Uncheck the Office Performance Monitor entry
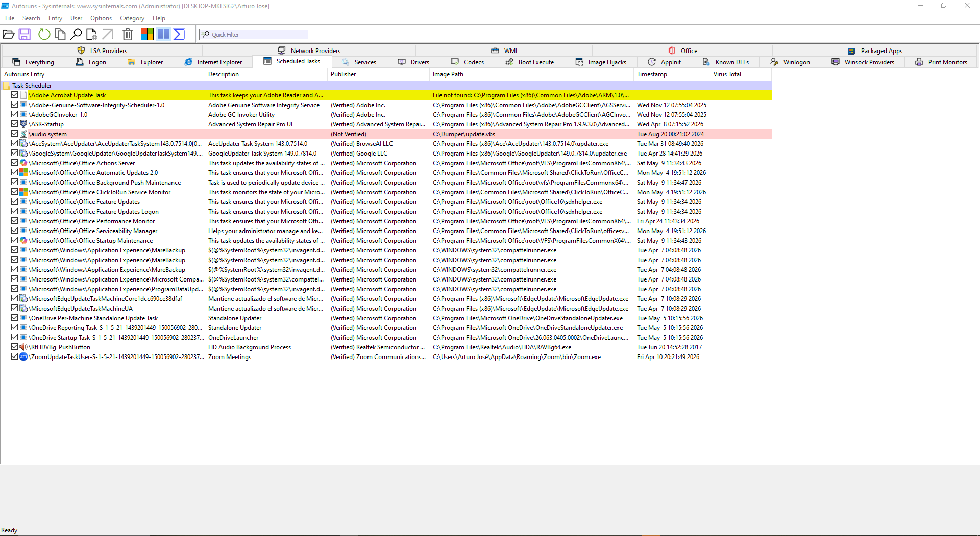Screen dimensions: 980x536 (x=15, y=221)
